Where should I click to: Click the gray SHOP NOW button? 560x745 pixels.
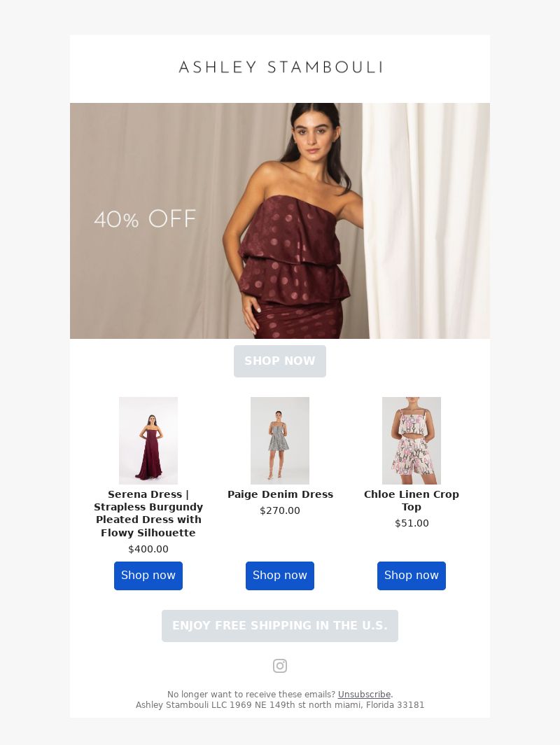click(280, 361)
